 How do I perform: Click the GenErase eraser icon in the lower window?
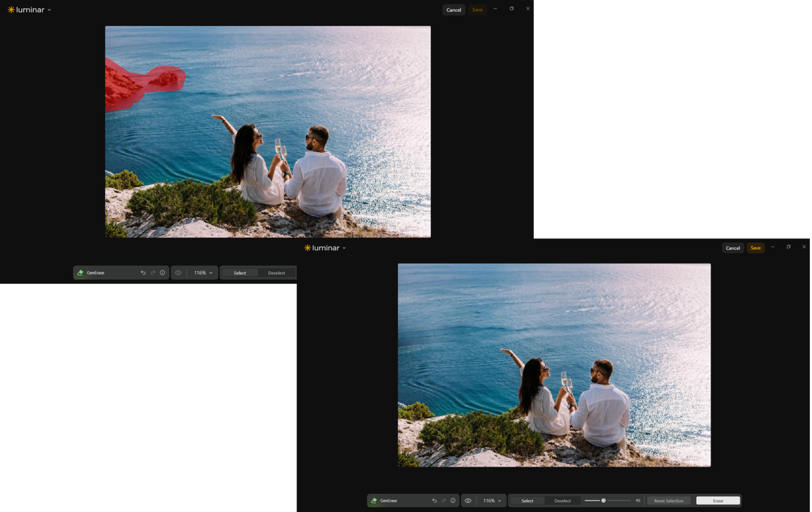tap(374, 500)
